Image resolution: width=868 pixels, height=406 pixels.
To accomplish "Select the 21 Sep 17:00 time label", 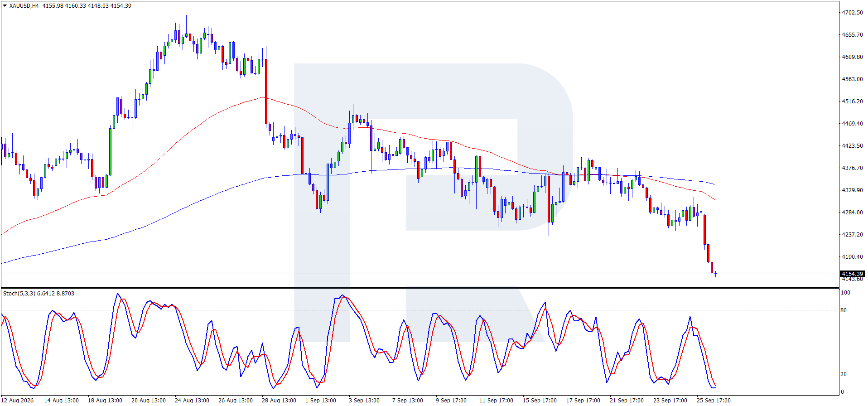I will [627, 401].
